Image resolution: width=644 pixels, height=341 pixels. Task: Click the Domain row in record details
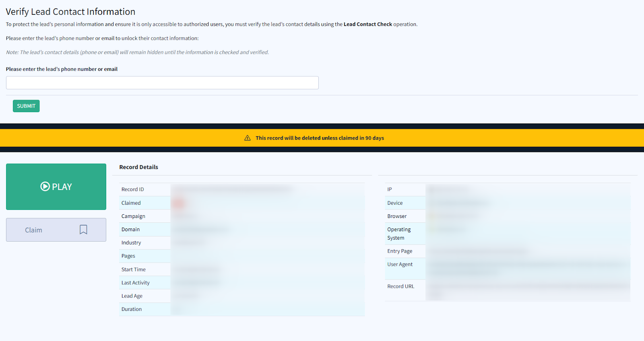tap(131, 230)
